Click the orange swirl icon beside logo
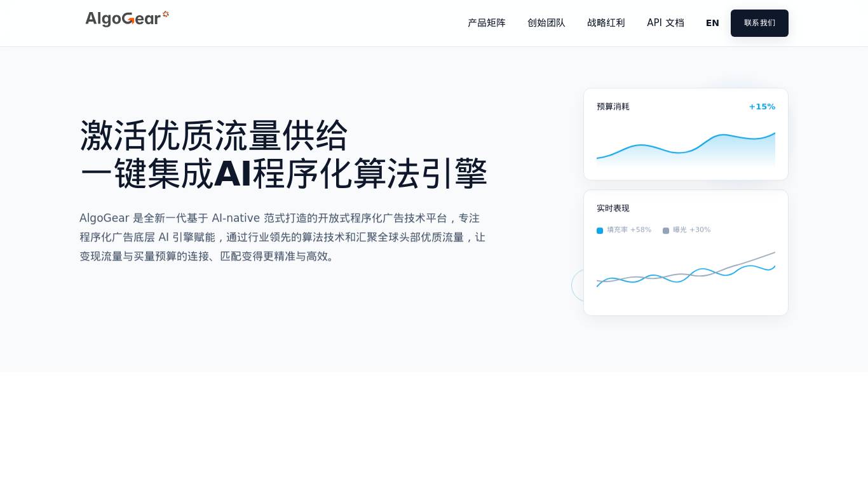 click(x=166, y=14)
